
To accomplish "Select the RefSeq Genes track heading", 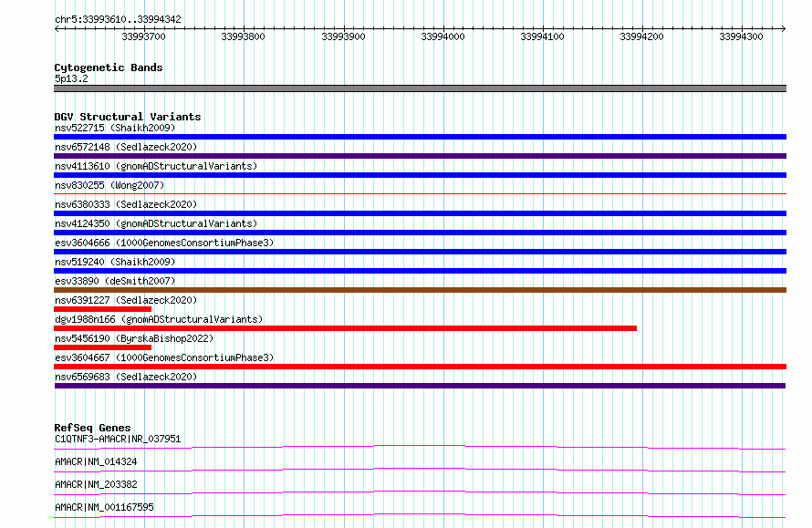I will tap(93, 428).
